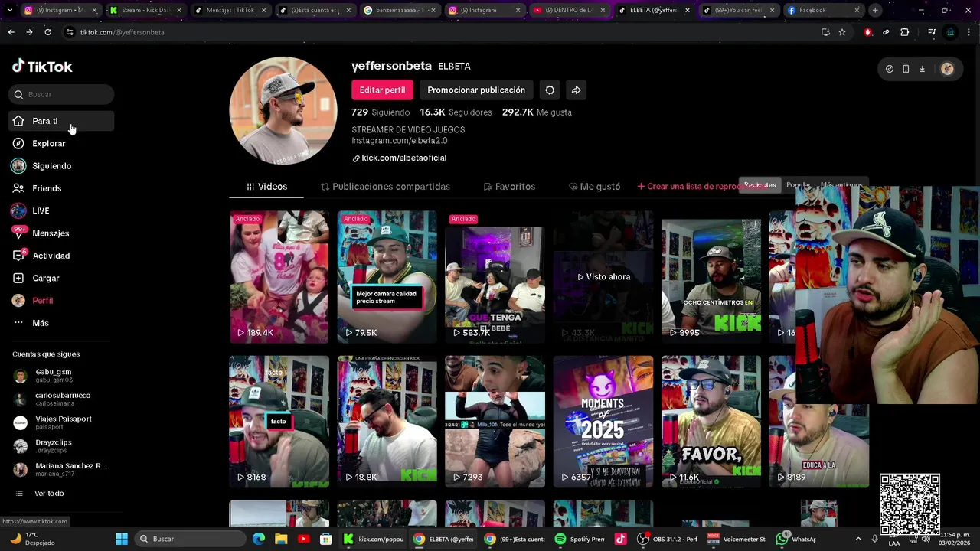This screenshot has width=980, height=551.
Task: Switch to the Videos tab
Action: coord(266,187)
